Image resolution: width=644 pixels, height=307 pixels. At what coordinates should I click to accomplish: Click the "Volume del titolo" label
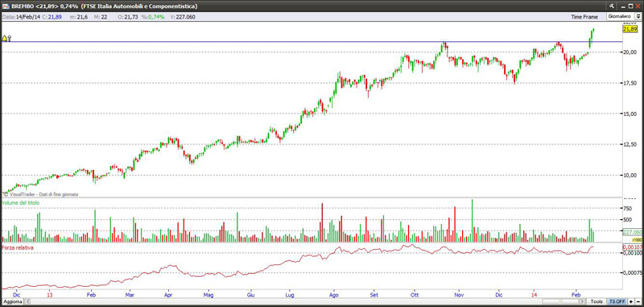click(20, 203)
